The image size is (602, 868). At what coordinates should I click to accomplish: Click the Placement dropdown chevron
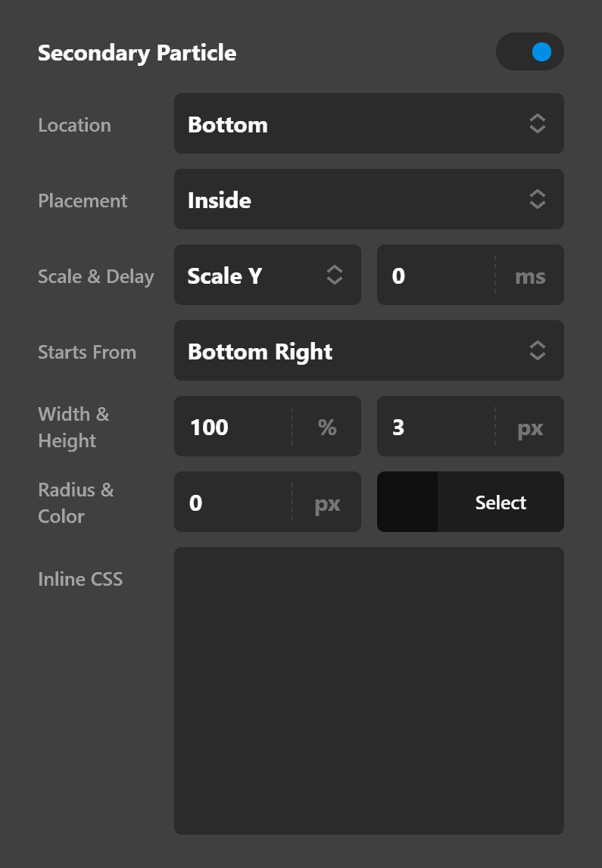point(538,199)
